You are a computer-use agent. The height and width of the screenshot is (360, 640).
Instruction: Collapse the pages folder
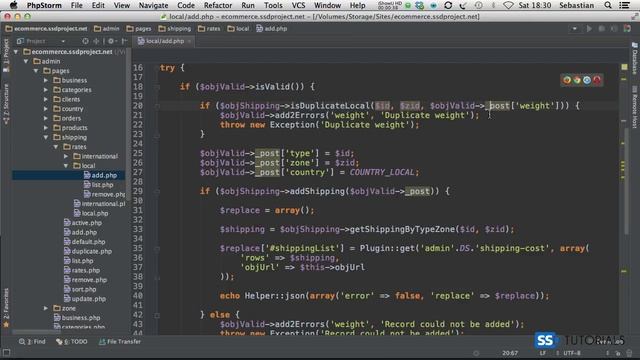(36, 71)
